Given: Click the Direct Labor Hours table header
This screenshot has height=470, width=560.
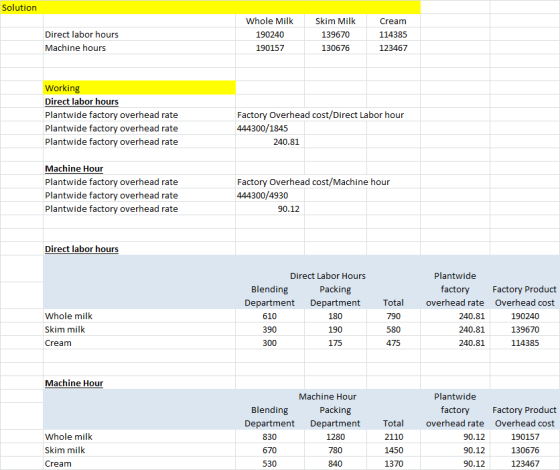Looking at the screenshot, I should point(328,276).
